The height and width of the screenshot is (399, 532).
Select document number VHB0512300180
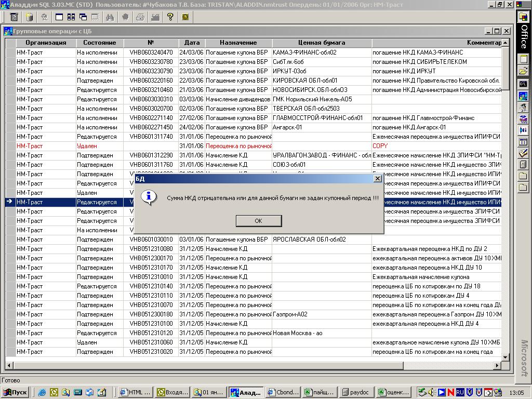point(151,314)
